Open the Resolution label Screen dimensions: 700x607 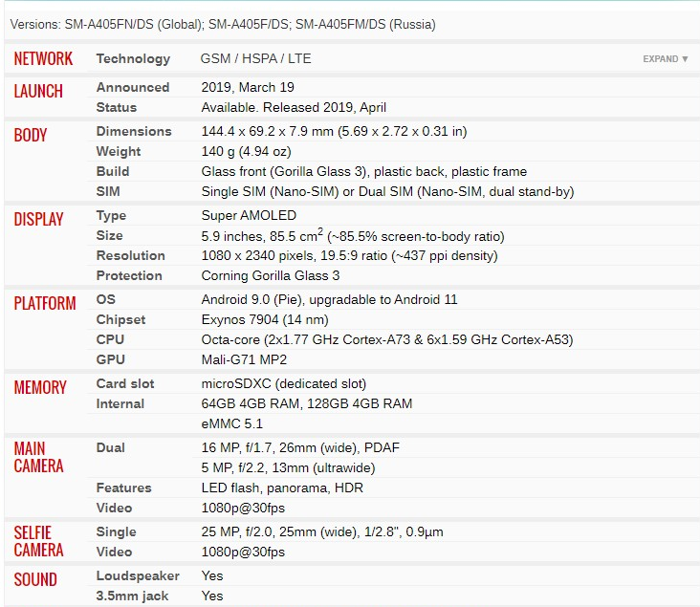click(x=130, y=255)
